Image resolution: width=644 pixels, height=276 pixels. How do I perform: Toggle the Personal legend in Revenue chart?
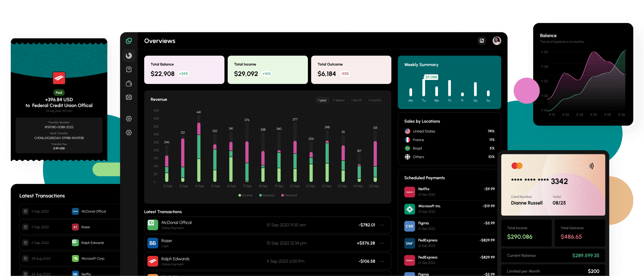click(289, 196)
